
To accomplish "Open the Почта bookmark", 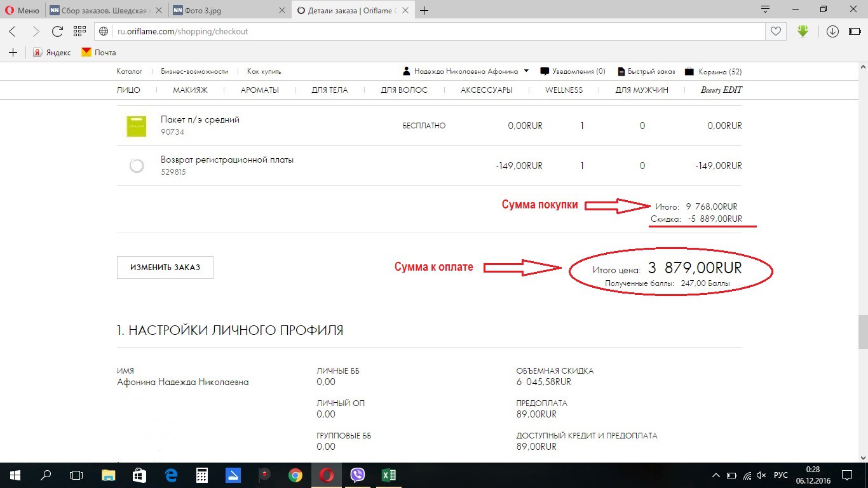I will coord(98,53).
